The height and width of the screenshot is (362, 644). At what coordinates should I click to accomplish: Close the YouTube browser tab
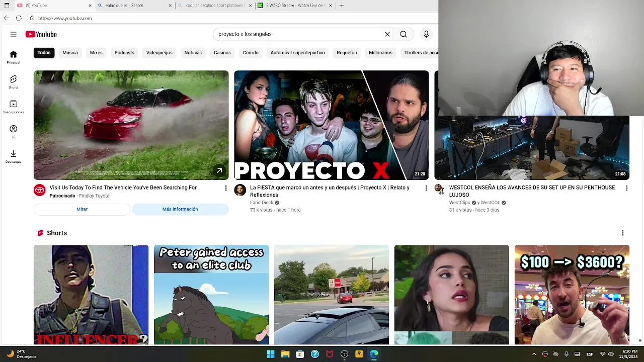pyautogui.click(x=90, y=6)
